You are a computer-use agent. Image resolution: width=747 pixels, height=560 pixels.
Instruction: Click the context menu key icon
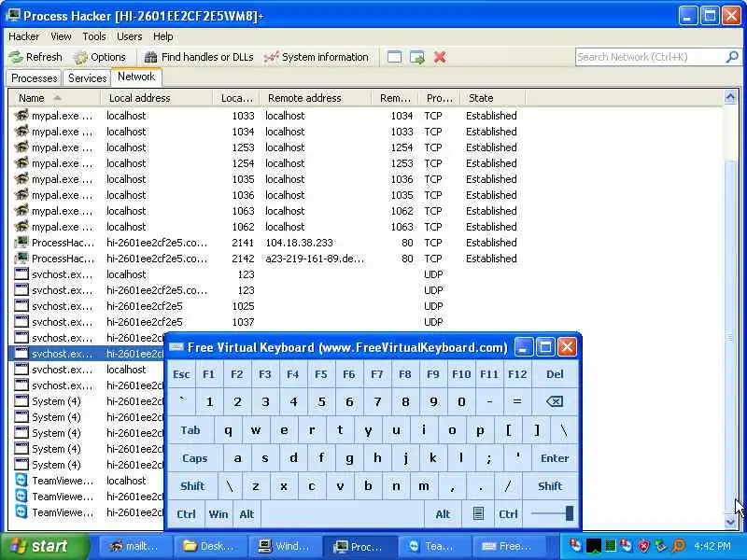click(478, 514)
